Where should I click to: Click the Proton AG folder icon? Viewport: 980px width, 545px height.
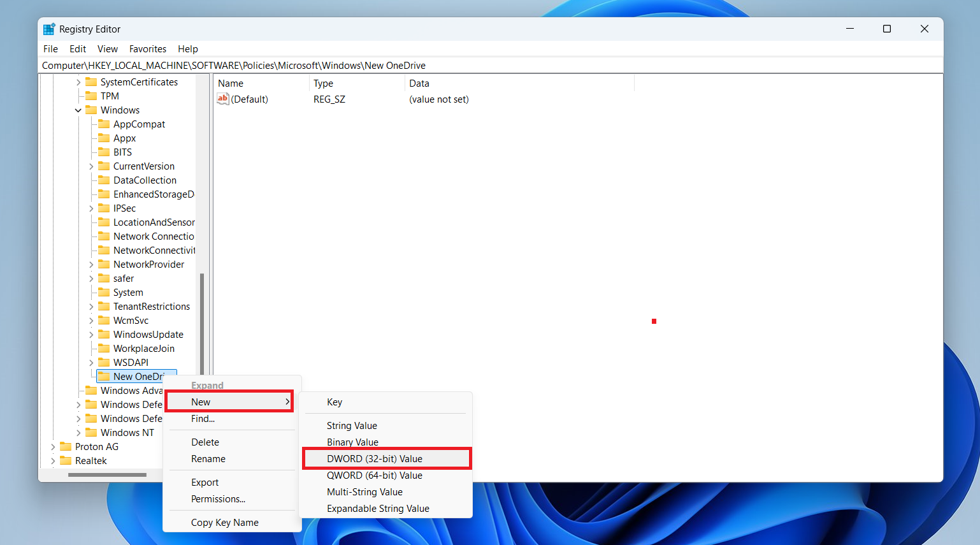coord(66,446)
